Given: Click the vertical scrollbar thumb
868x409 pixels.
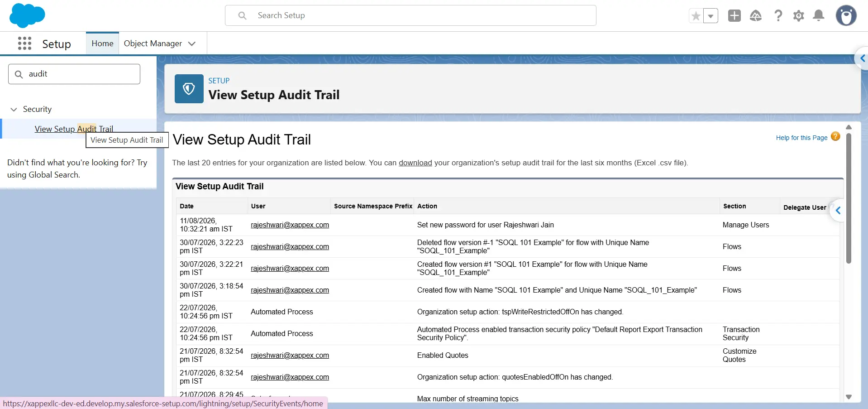Looking at the screenshot, I should (x=849, y=198).
